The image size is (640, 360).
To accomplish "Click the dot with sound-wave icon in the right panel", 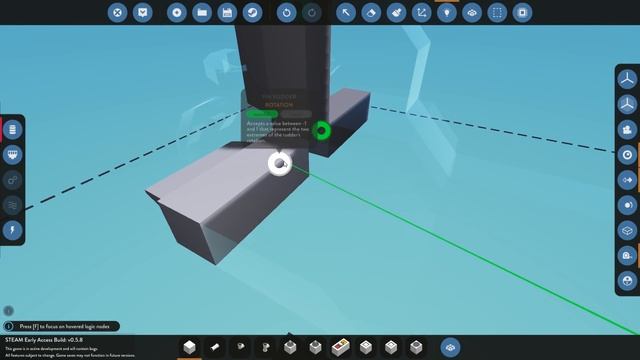I will pyautogui.click(x=627, y=205).
